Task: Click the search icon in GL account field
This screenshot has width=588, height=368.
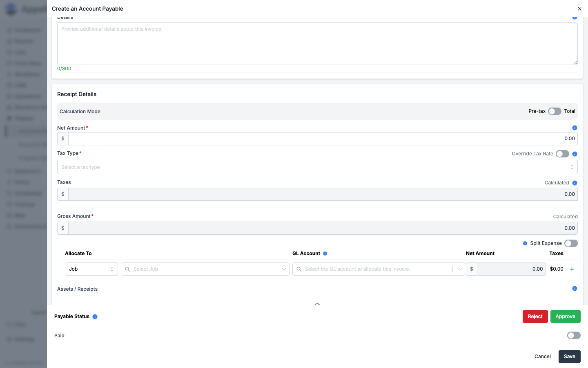Action: point(299,269)
